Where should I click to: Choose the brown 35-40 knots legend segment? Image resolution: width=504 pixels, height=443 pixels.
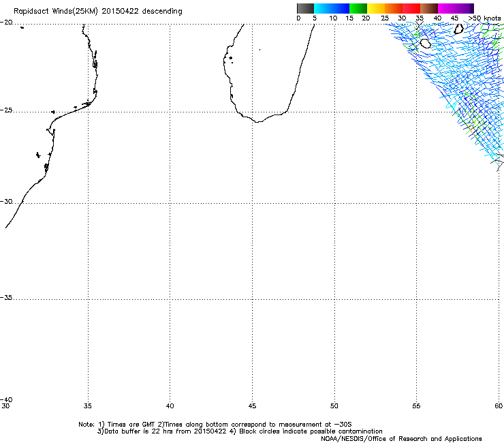click(429, 8)
